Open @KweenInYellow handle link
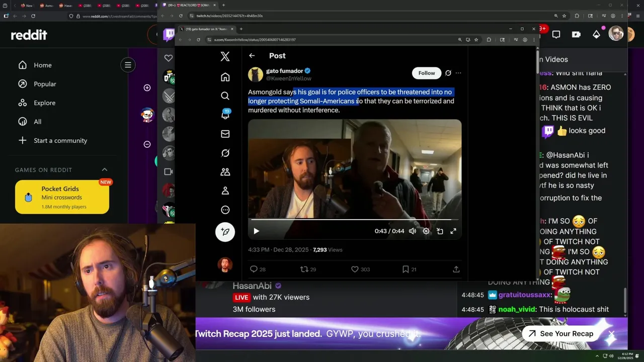644x362 pixels. [288, 78]
